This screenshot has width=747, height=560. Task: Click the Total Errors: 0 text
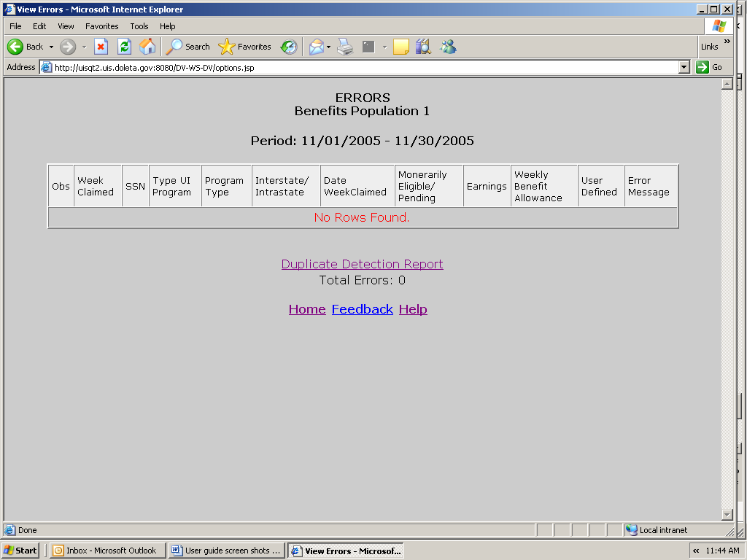362,280
